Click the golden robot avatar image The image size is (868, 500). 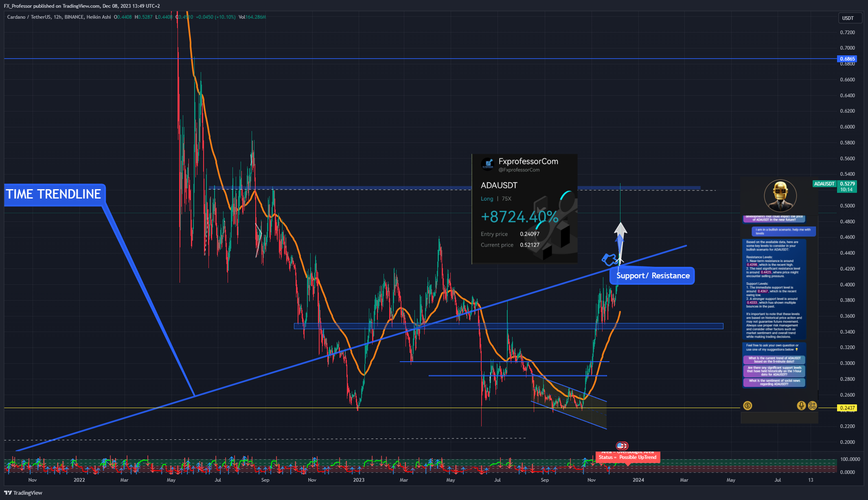780,196
